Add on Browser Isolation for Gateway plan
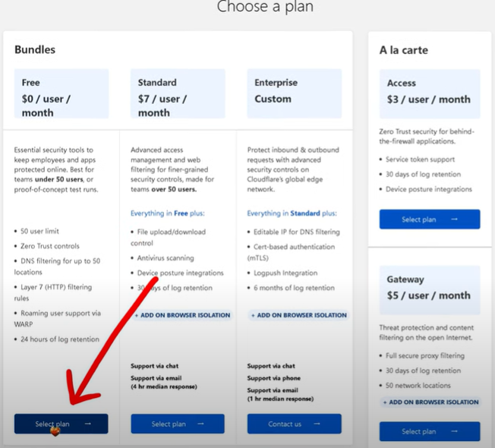 click(x=430, y=402)
